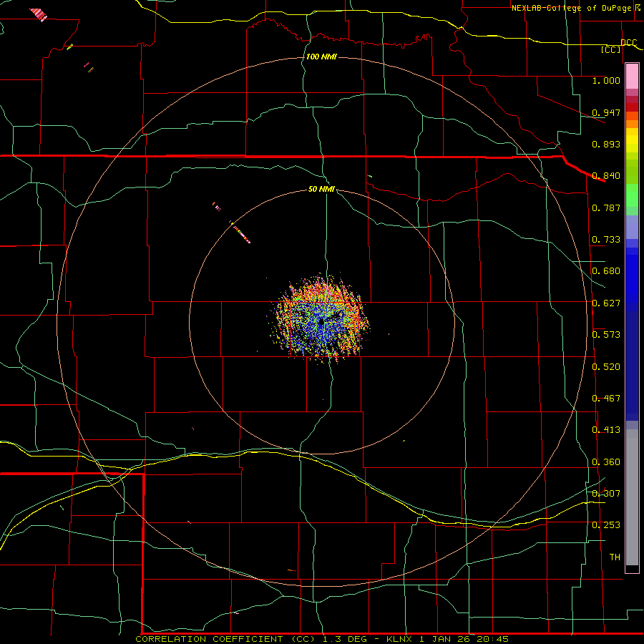Click the [CC] units label
The image size is (644, 644).
click(x=611, y=49)
